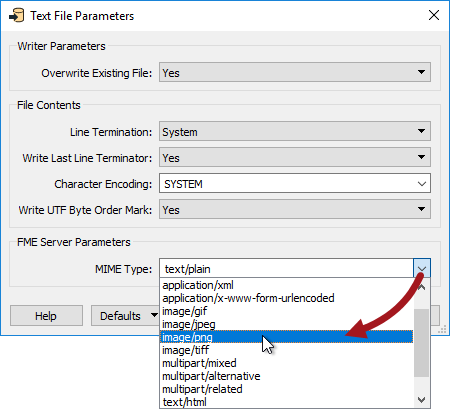Pick text/html MIME type

286,402
